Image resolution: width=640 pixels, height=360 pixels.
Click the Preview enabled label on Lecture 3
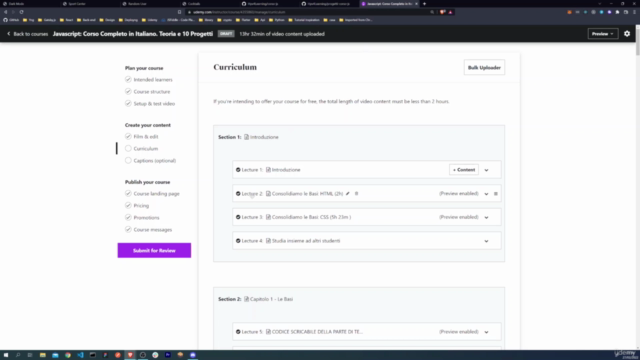tap(459, 217)
